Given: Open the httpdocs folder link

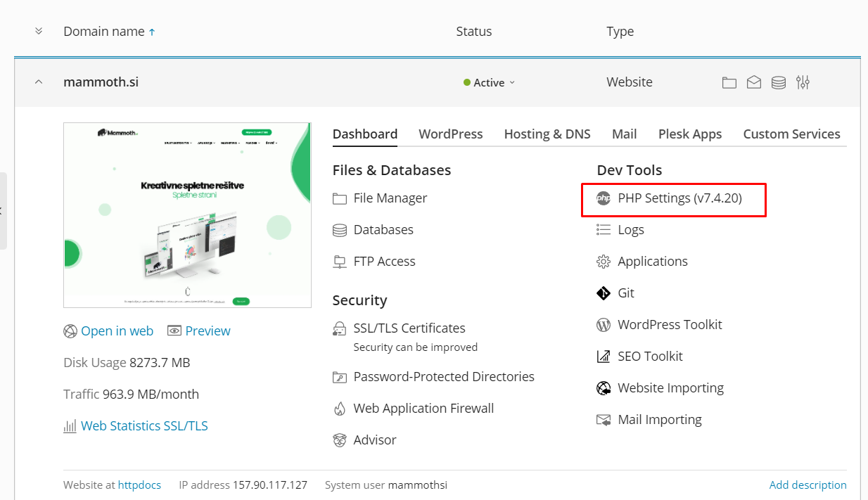Looking at the screenshot, I should [139, 485].
